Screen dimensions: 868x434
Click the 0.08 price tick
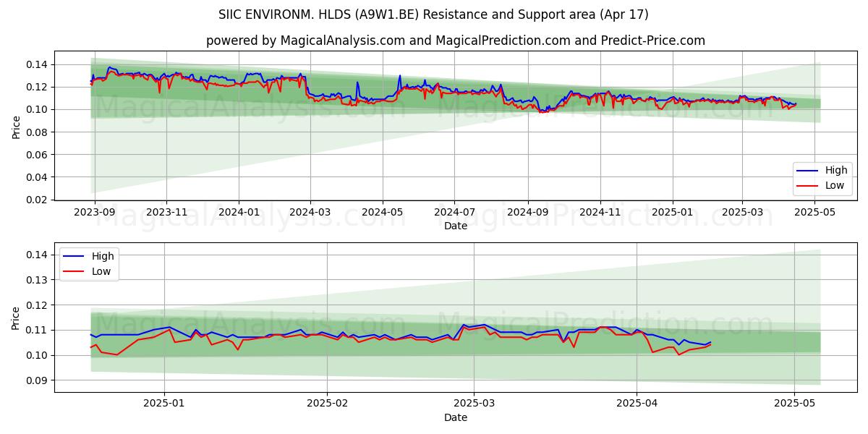point(38,132)
